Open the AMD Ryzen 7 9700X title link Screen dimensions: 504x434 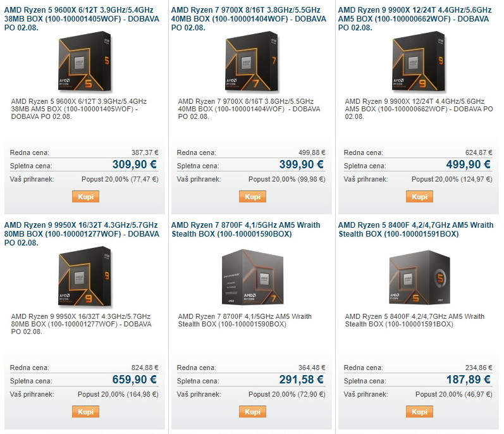pyautogui.click(x=249, y=18)
